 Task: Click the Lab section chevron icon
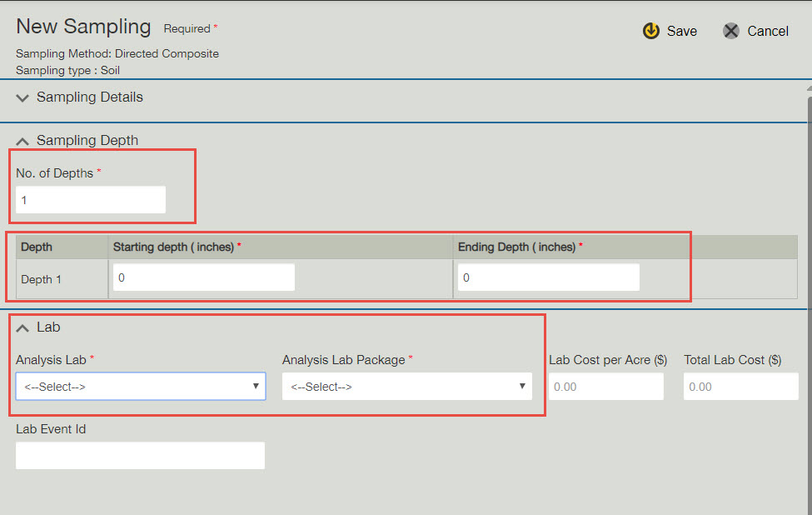[x=22, y=327]
